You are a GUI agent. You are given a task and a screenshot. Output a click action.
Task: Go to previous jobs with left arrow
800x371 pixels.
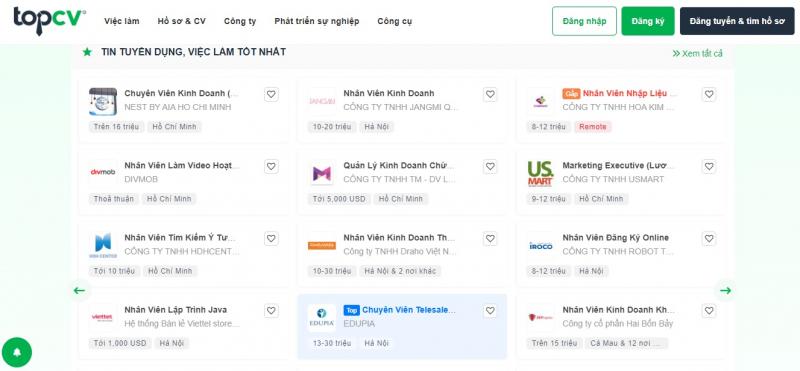pos(79,290)
